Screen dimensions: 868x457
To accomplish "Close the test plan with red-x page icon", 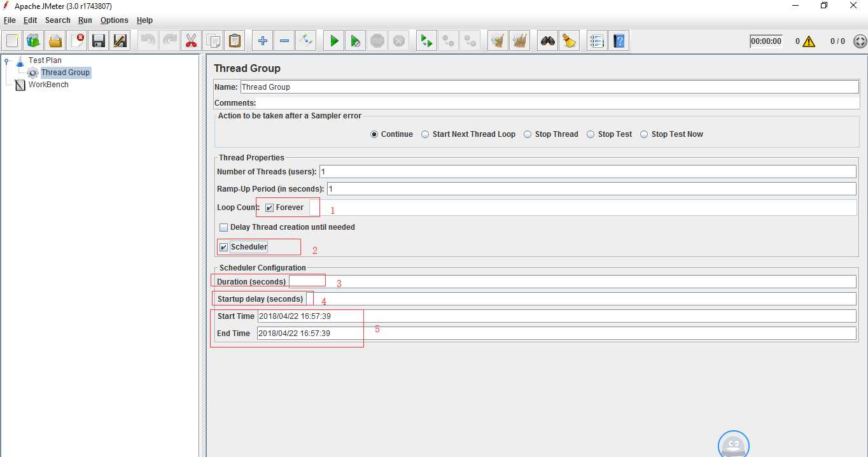I will click(77, 41).
